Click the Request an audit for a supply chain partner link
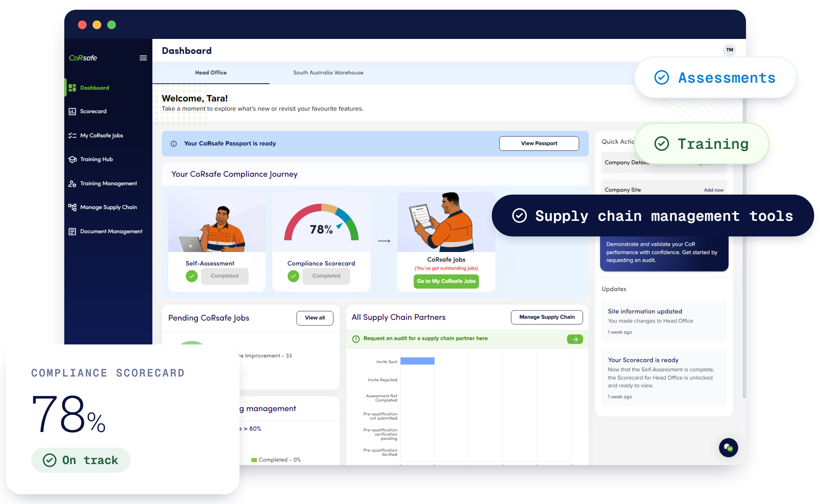This screenshot has width=820, height=504. 425,338
